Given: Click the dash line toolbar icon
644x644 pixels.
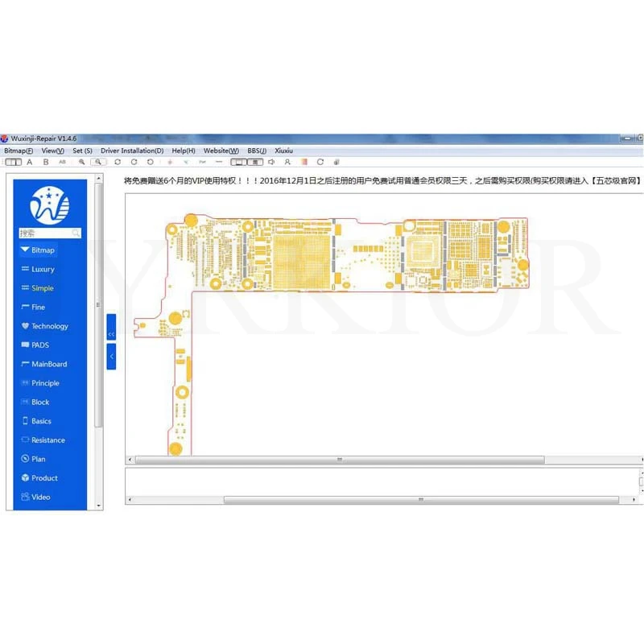Looking at the screenshot, I should tap(219, 163).
